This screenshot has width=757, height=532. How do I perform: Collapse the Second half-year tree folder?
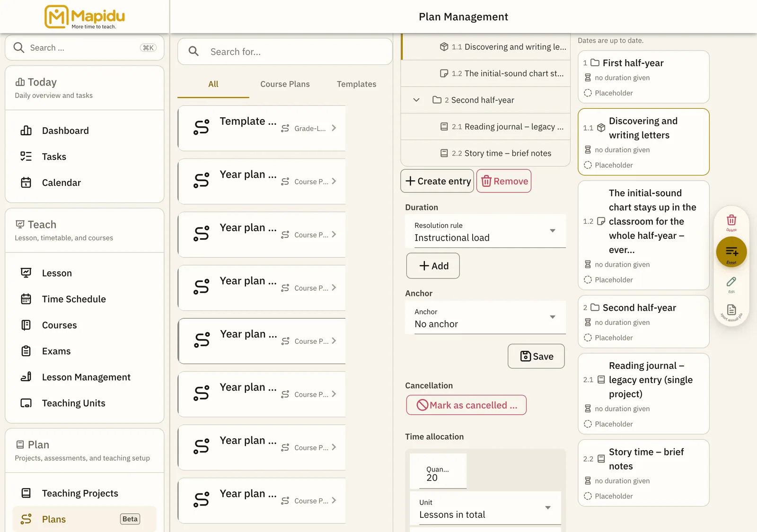(416, 100)
